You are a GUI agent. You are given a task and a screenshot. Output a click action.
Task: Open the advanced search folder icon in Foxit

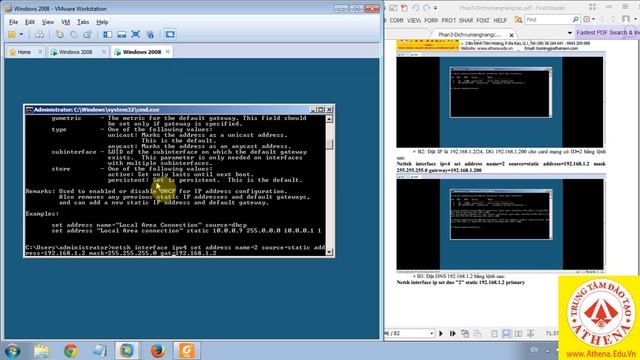click(518, 19)
